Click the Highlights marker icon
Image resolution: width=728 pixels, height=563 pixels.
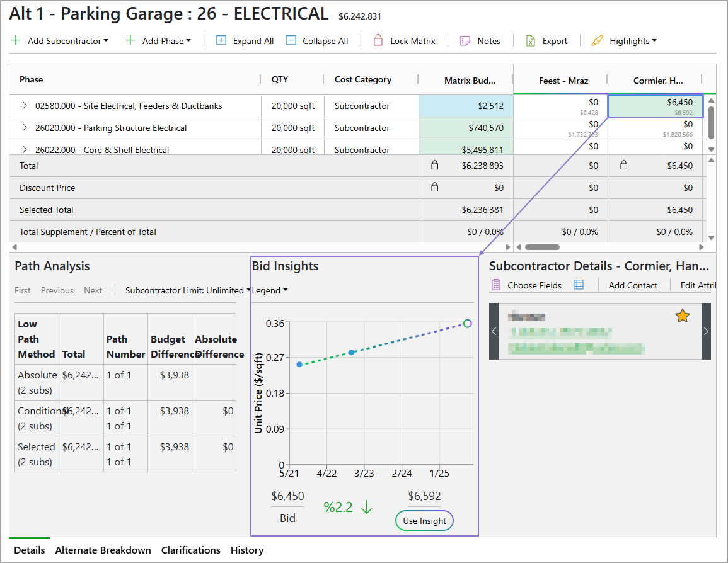click(597, 40)
